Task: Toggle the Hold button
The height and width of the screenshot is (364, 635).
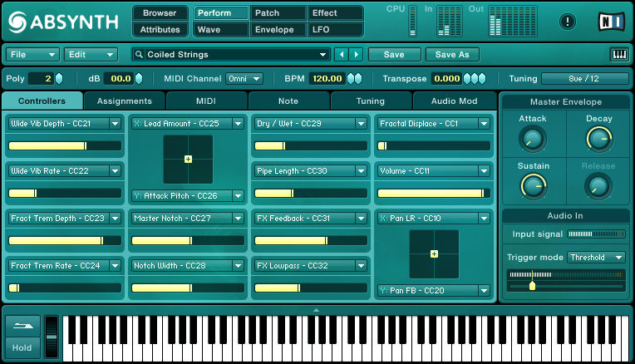Action: [x=22, y=348]
